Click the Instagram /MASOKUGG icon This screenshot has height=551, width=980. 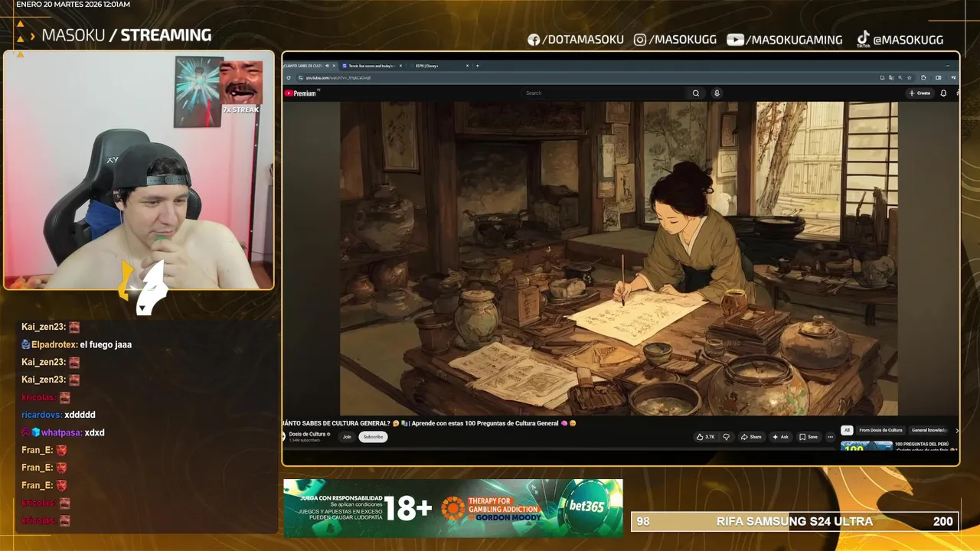pyautogui.click(x=640, y=40)
